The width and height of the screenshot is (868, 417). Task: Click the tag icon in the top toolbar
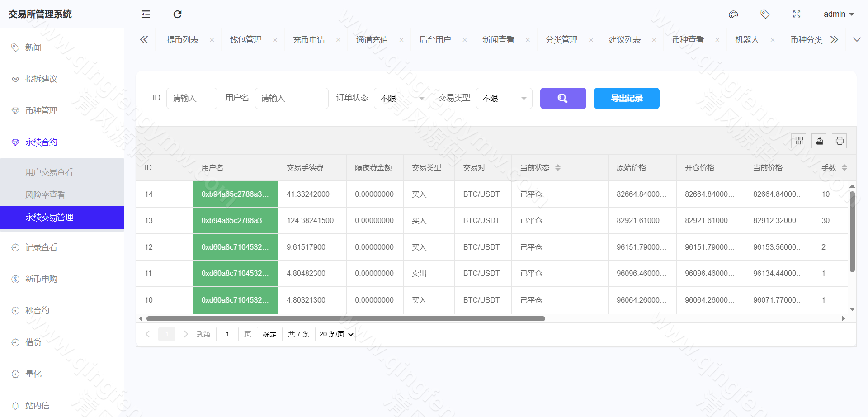click(x=765, y=14)
